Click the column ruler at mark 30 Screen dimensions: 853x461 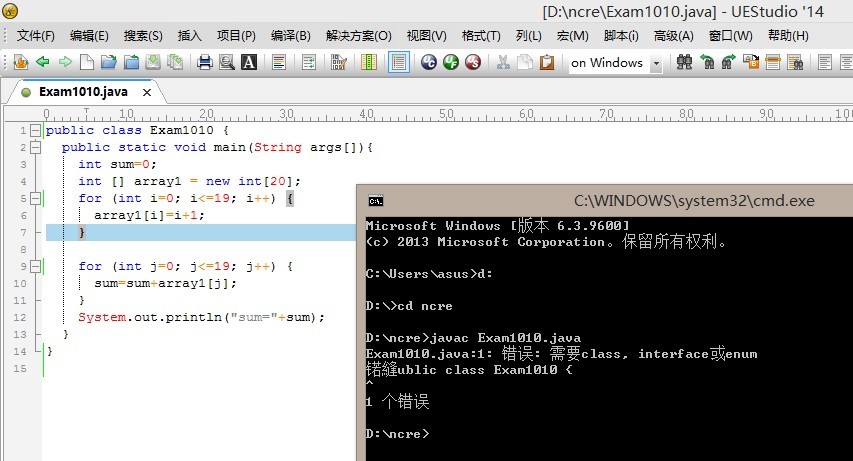coord(287,114)
